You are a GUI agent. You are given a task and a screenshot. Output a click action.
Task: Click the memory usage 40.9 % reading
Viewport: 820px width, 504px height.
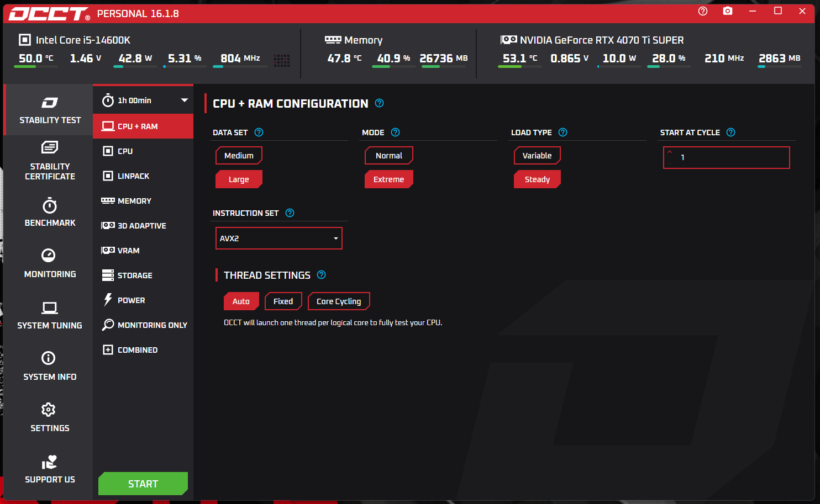click(393, 59)
